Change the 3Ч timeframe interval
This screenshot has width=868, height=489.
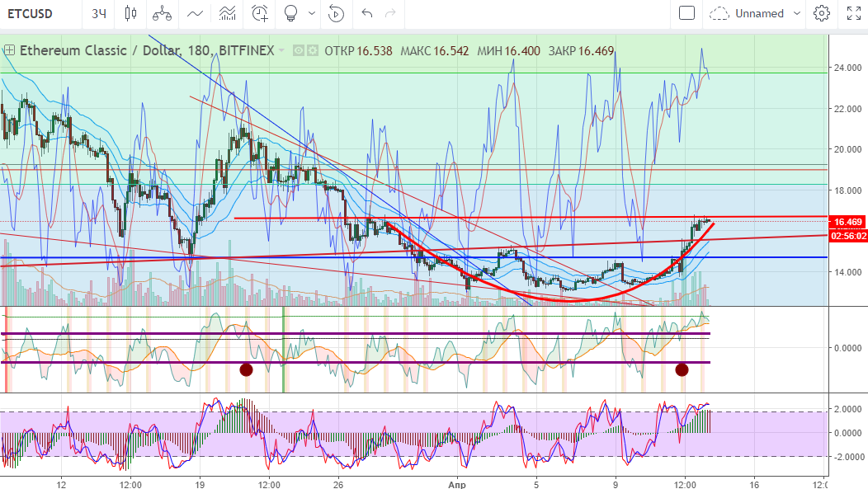point(99,13)
